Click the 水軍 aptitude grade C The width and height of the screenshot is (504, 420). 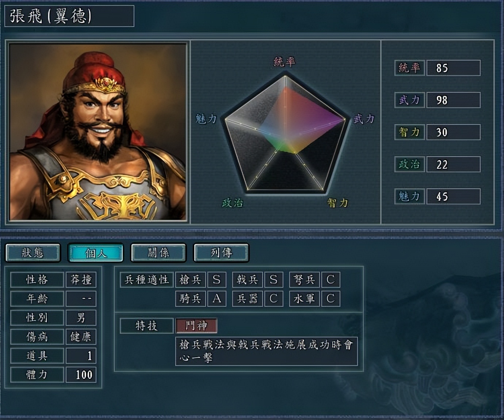click(331, 299)
